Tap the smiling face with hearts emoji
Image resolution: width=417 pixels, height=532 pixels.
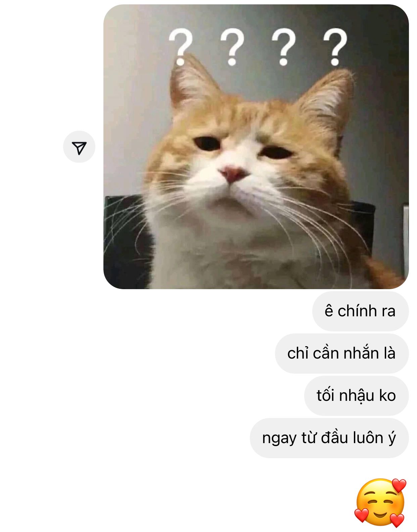coord(380,502)
